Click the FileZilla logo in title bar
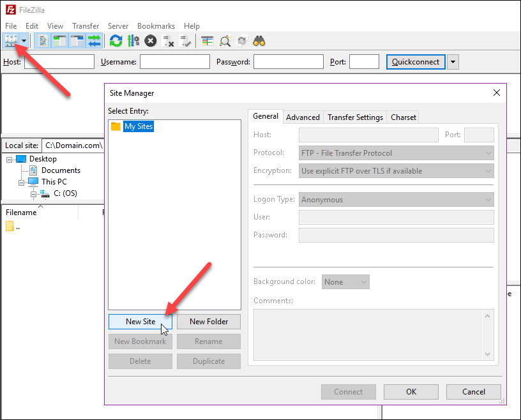 coord(11,10)
